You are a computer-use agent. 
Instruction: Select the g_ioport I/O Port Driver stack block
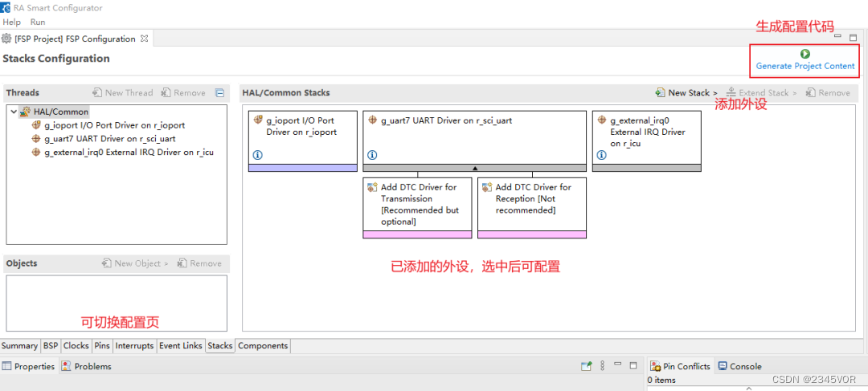[303, 141]
